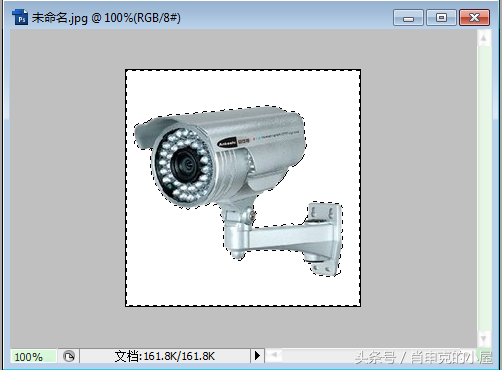Click the 文档:161.8K/161.8K document size readout

point(165,356)
